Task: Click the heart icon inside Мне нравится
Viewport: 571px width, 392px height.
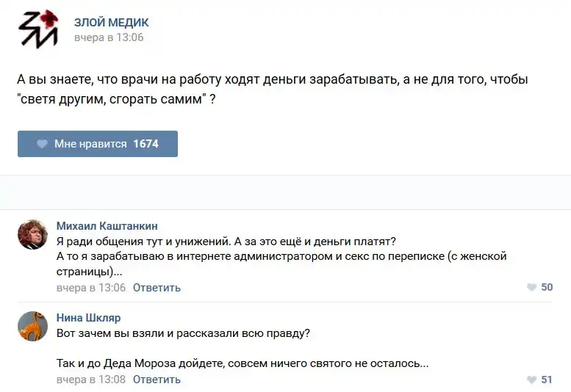Action: pyautogui.click(x=43, y=144)
